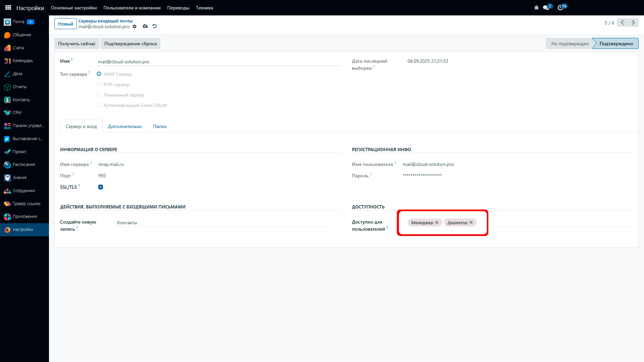
Task: Open the Техника top menu
Action: pos(204,8)
